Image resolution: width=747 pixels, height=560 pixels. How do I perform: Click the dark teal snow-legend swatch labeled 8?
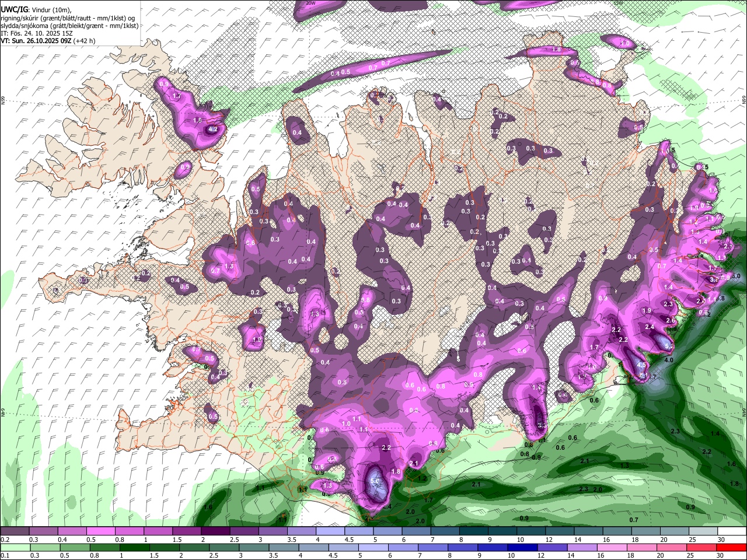(x=473, y=531)
